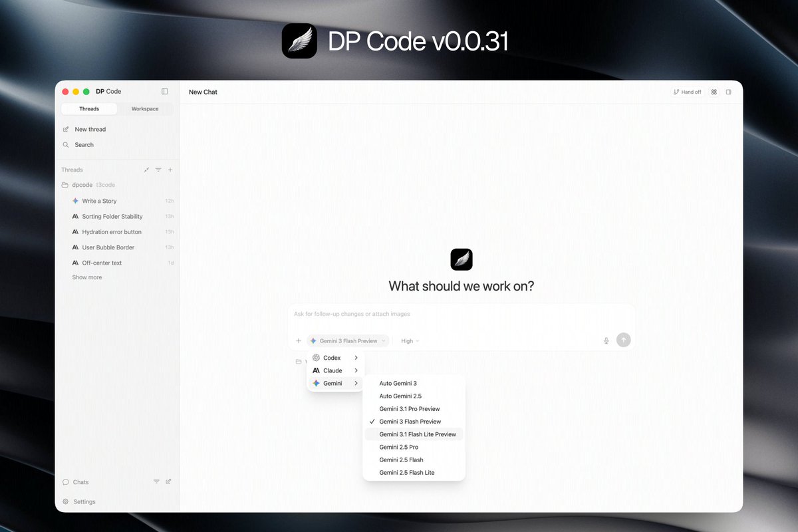798x532 pixels.
Task: Click the Claude icon beside Hydration error button
Action: [75, 231]
